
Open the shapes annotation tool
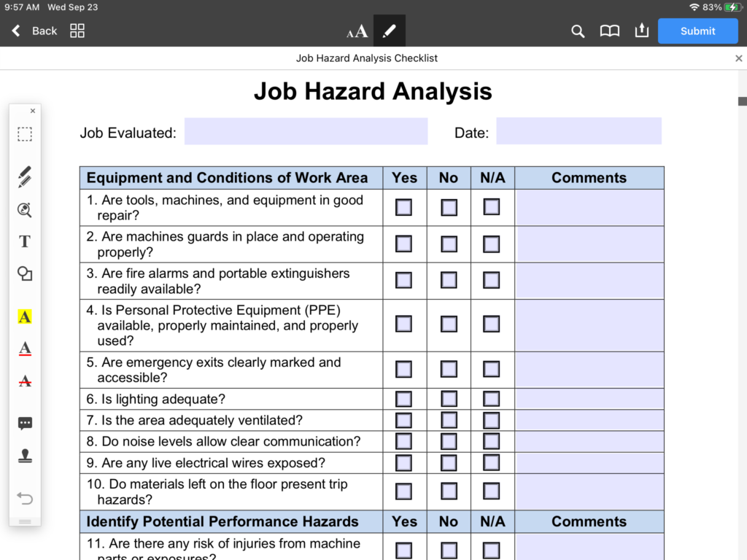[24, 273]
